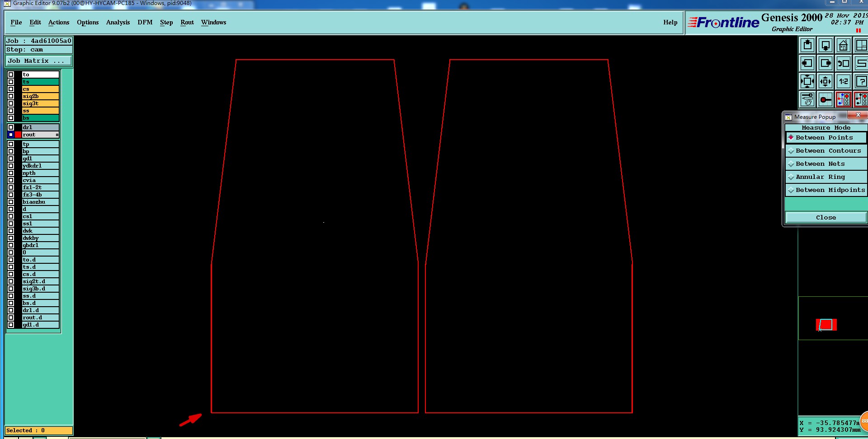This screenshot has width=868, height=439.
Task: Open the Rout menu
Action: click(187, 22)
